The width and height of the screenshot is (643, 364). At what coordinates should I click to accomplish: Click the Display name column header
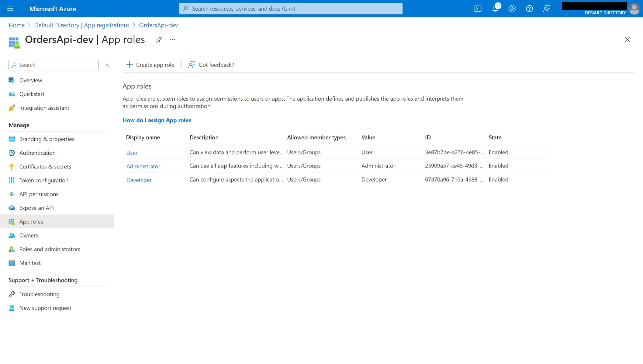[143, 137]
